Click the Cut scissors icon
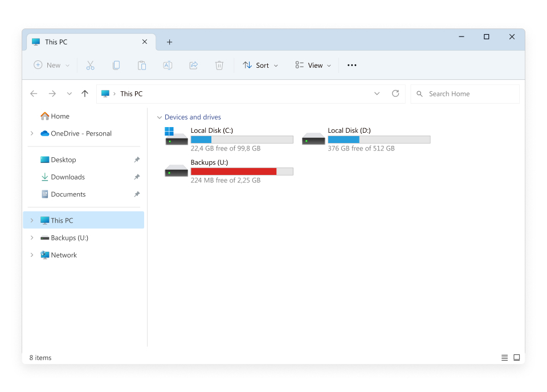This screenshot has width=547, height=392. pyautogui.click(x=90, y=66)
